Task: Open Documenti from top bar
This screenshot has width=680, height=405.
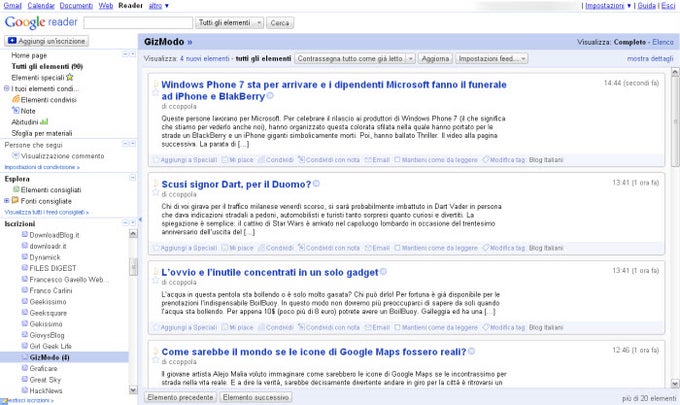Action: 76,6
